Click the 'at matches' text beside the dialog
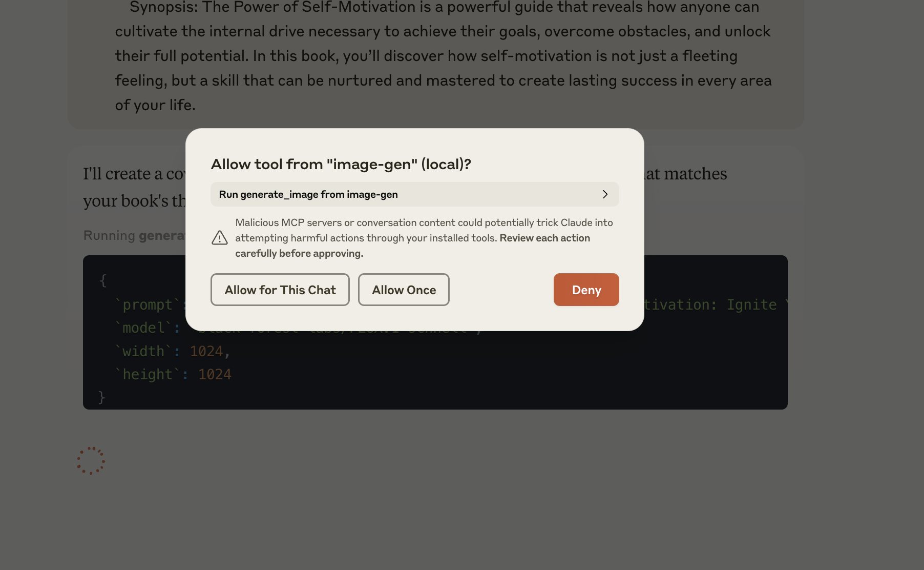 click(686, 174)
